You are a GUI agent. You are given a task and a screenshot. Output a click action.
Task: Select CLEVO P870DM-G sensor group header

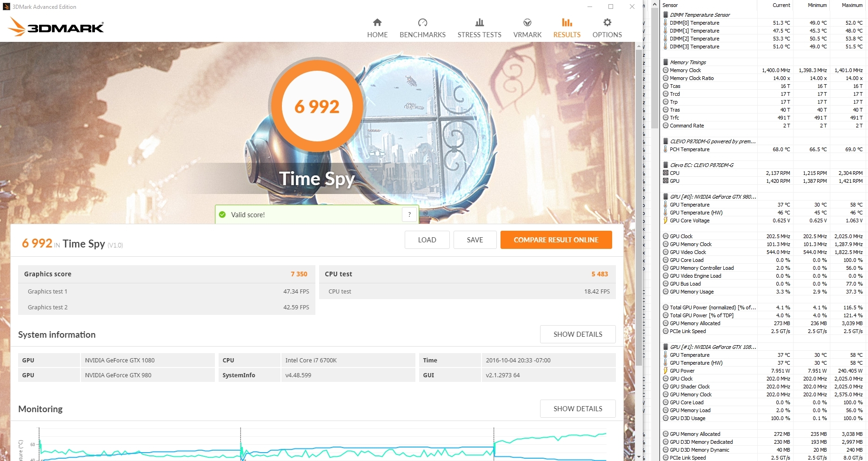[x=712, y=141]
